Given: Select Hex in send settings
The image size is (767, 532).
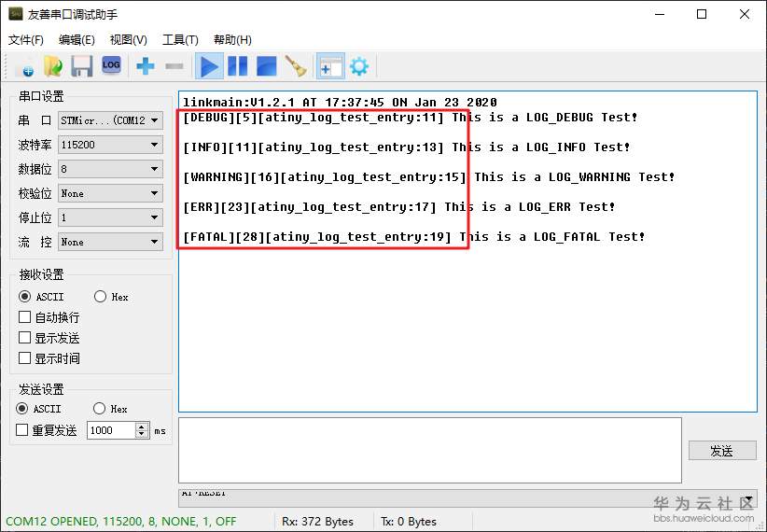Looking at the screenshot, I should coord(99,409).
